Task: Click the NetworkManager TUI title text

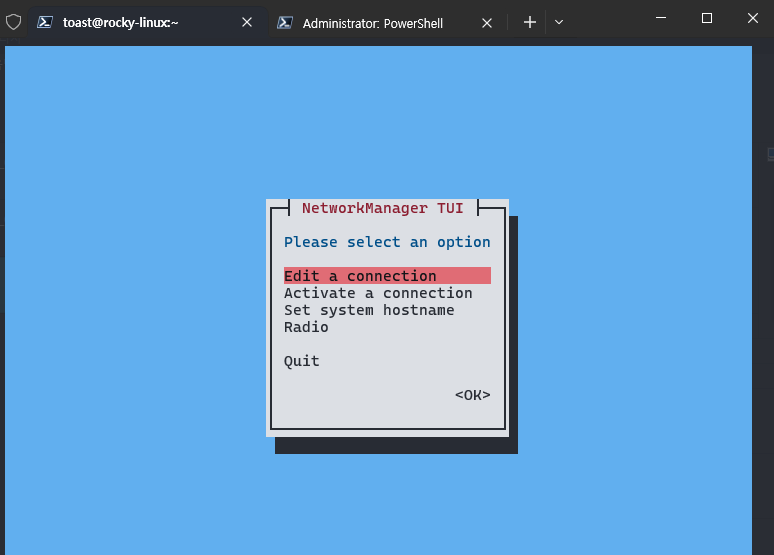Action: (383, 208)
